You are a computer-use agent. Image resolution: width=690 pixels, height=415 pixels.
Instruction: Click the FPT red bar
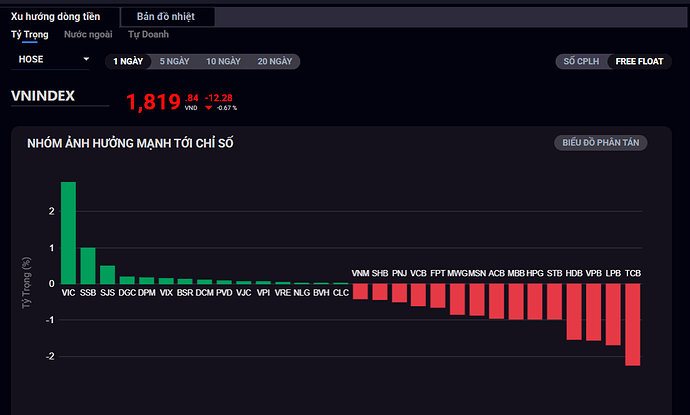(438, 296)
